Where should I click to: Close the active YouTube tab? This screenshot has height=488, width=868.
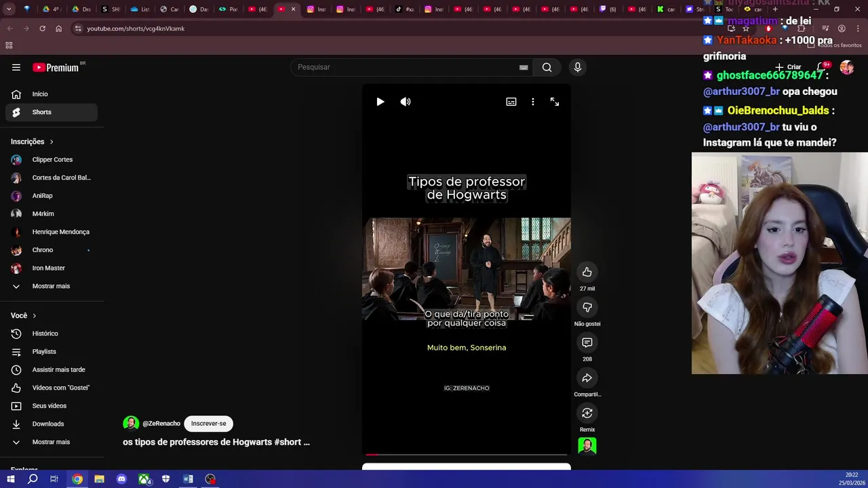click(x=293, y=9)
